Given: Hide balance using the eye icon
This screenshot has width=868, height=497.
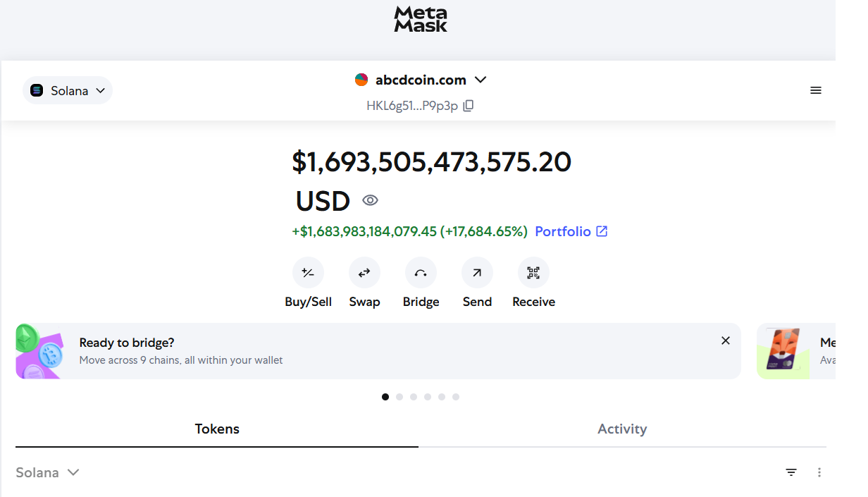Looking at the screenshot, I should point(370,200).
